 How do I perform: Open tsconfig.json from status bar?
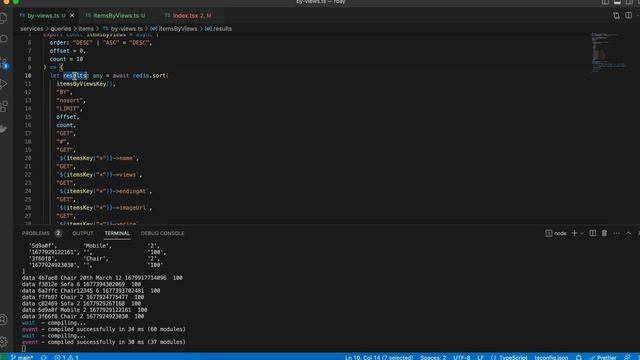(551, 357)
